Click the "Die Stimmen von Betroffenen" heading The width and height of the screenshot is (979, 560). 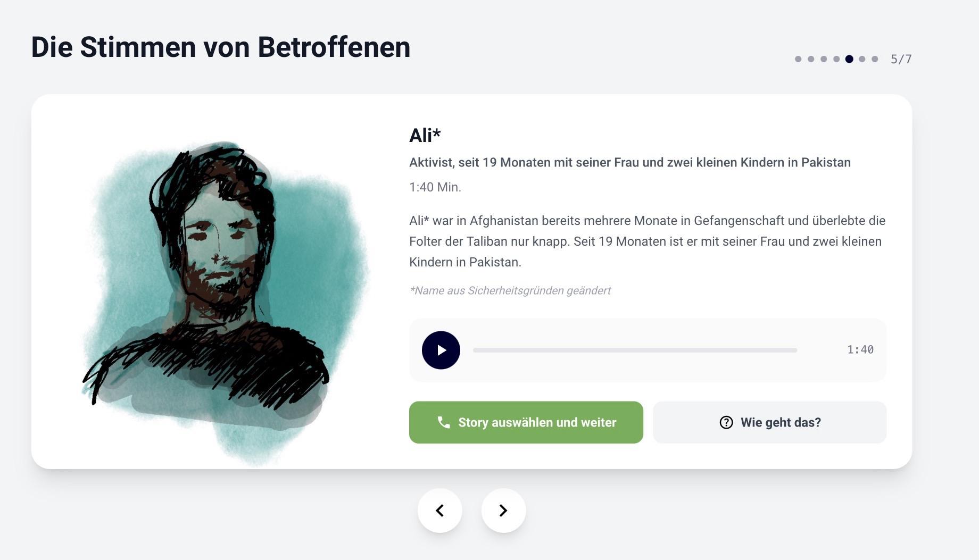pos(221,47)
